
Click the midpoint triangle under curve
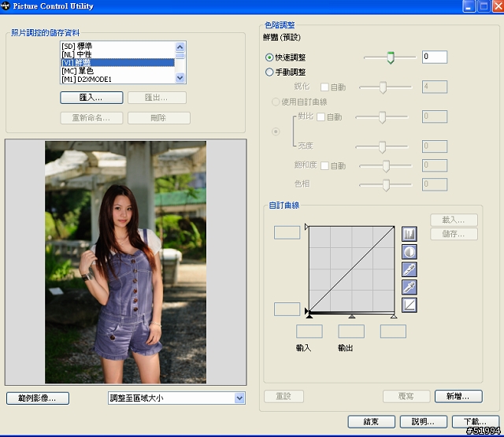352,317
